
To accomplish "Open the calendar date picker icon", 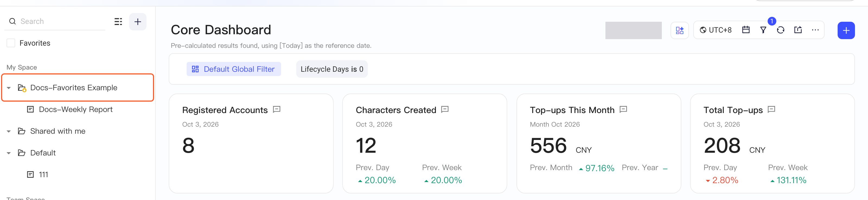I will tap(746, 30).
